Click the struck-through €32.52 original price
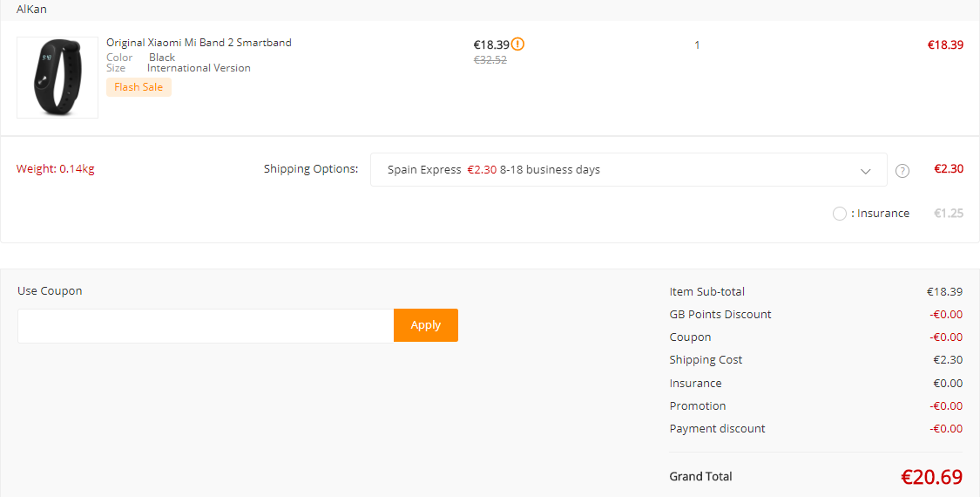This screenshot has height=497, width=980. pyautogui.click(x=490, y=60)
